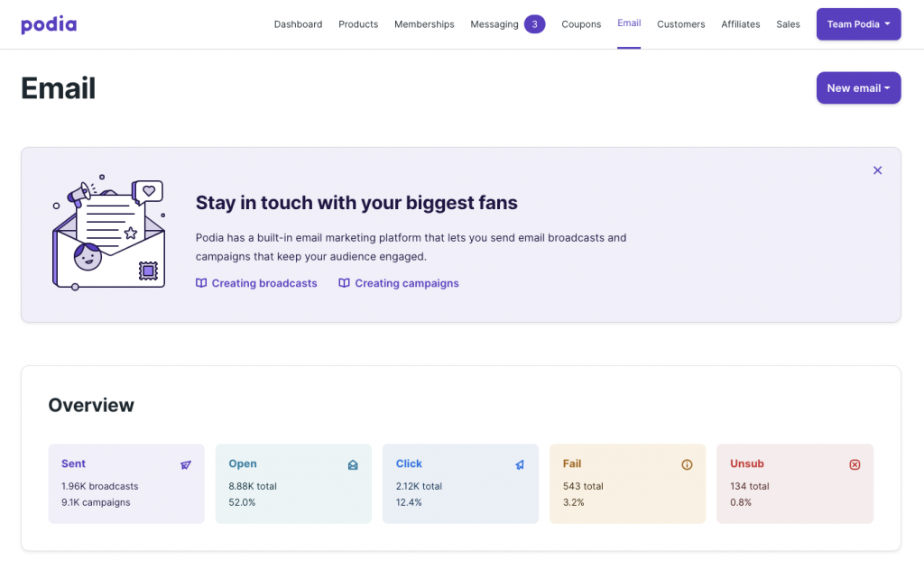Viewport: 924px width, 578px height.
Task: Click the cursor icon in Click card
Action: (x=520, y=465)
